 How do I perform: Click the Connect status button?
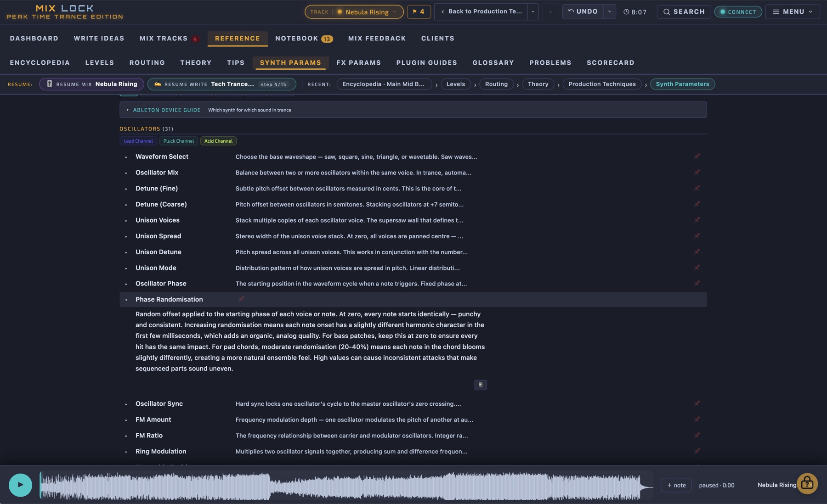(x=738, y=11)
